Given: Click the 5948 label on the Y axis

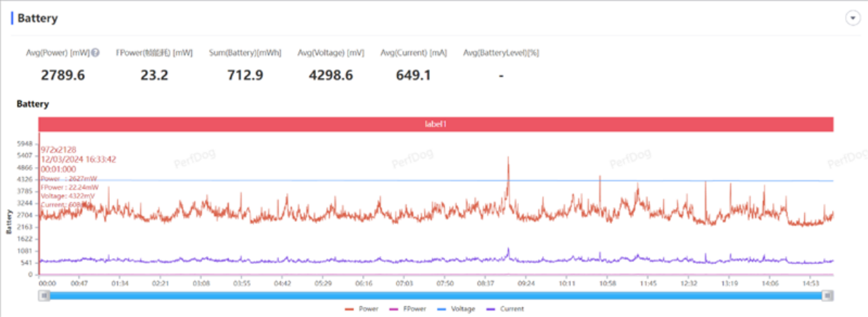Looking at the screenshot, I should pos(24,144).
